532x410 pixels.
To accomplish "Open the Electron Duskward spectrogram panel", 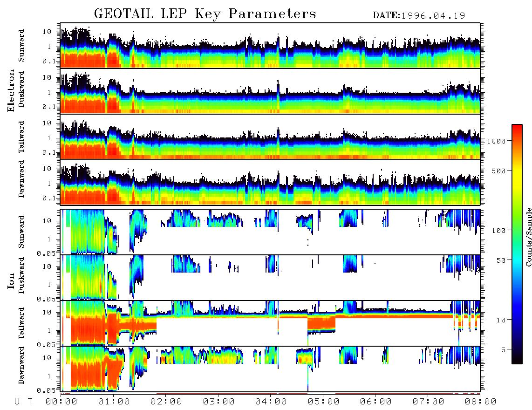I will pos(270,91).
